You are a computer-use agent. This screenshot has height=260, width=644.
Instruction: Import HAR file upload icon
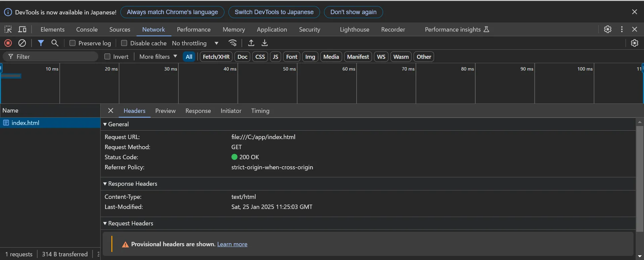pyautogui.click(x=251, y=43)
